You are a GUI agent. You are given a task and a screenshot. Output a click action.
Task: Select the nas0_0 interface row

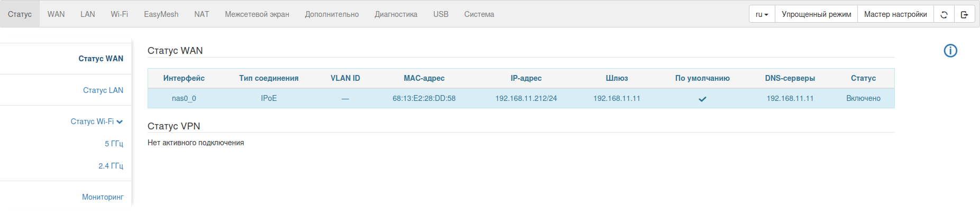pos(184,98)
